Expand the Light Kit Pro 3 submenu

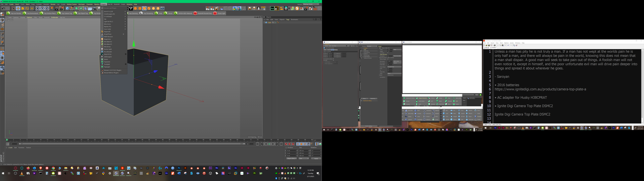click(114, 22)
